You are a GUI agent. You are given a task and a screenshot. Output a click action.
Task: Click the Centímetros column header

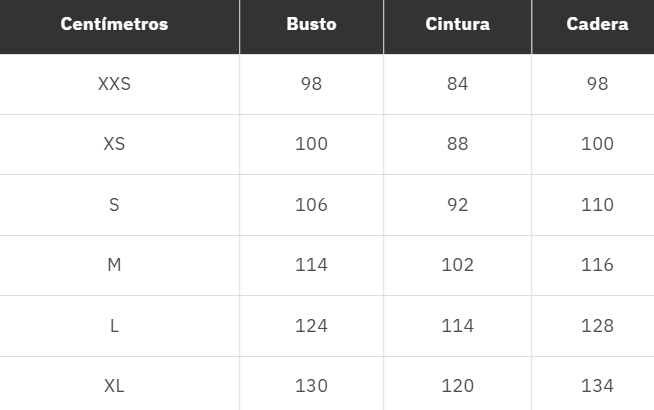[x=114, y=24]
